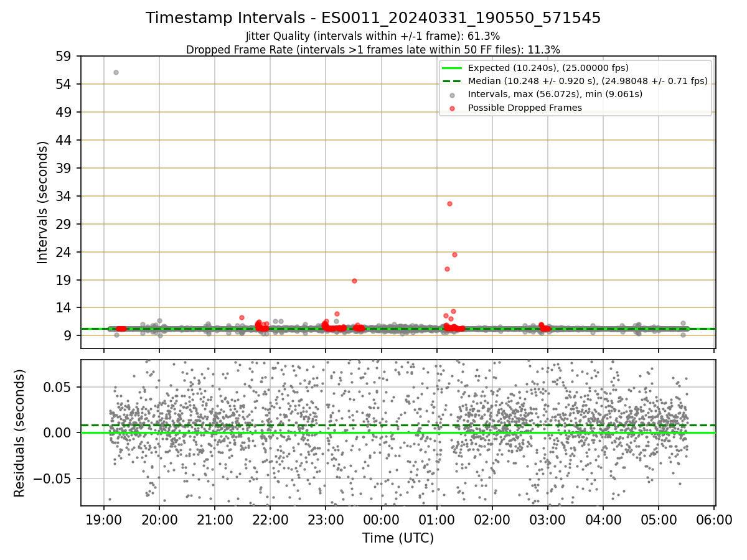Click the '05:00' x-axis tick label

tap(659, 520)
